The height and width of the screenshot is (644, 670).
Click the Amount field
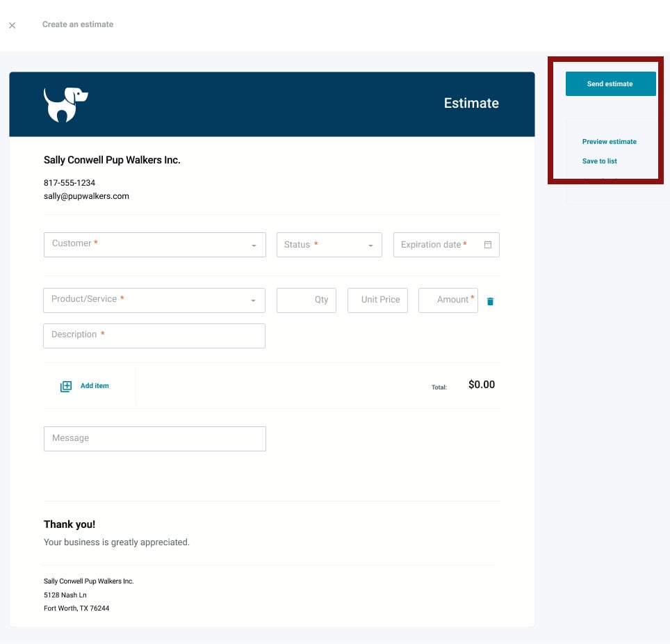click(448, 300)
